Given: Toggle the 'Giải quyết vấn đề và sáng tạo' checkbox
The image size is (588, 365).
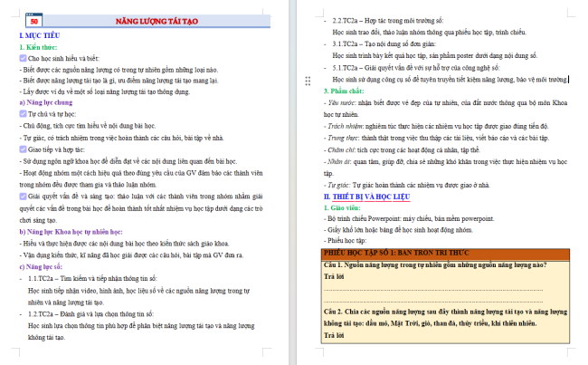Looking at the screenshot, I should tap(23, 196).
